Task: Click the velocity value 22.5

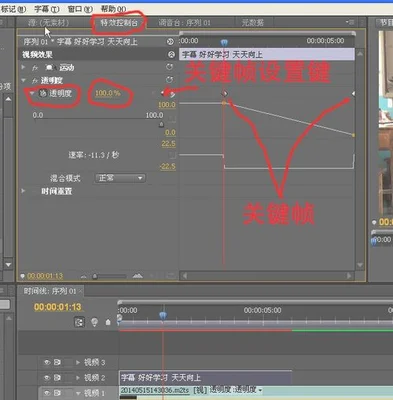Action: coord(168,144)
